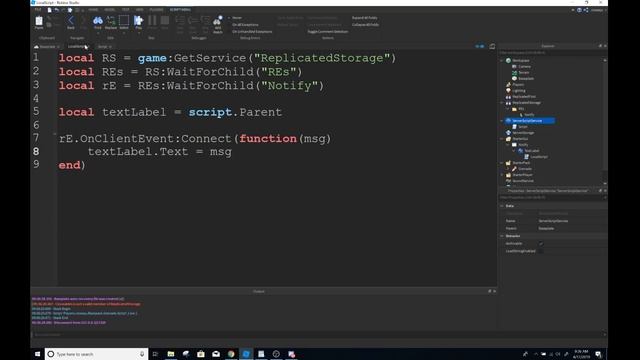640x360 pixels.
Task: Collapse the ServerScriptService tree node
Action: [502, 121]
